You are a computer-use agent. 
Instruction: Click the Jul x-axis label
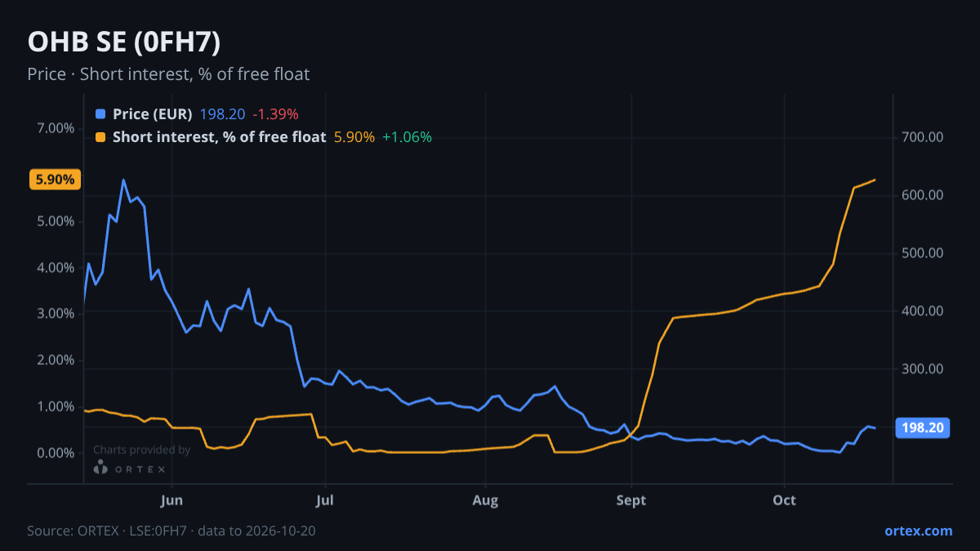click(x=325, y=499)
